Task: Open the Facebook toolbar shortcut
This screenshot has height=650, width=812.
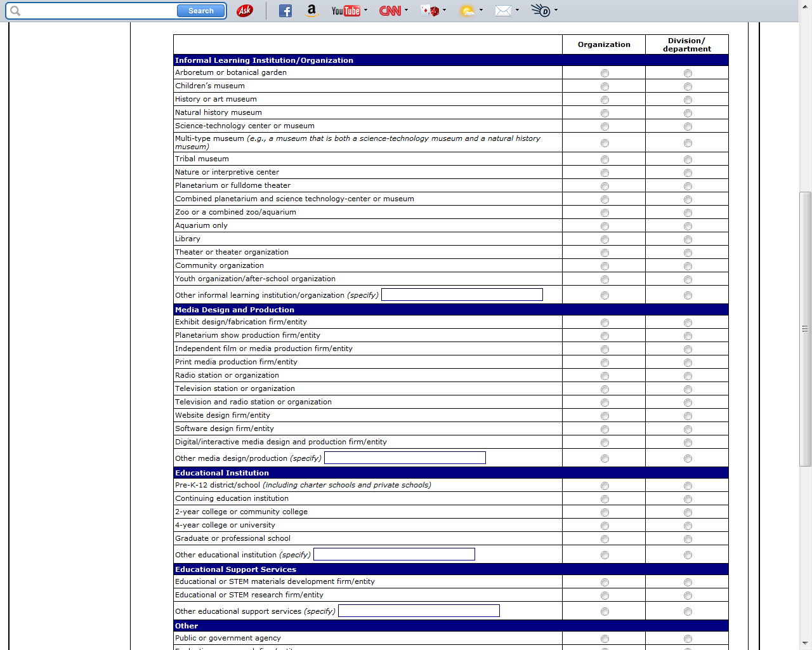Action: [285, 11]
